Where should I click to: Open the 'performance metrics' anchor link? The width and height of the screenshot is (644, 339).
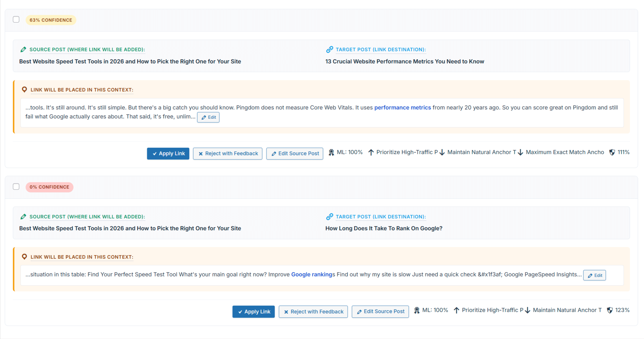[x=403, y=107]
